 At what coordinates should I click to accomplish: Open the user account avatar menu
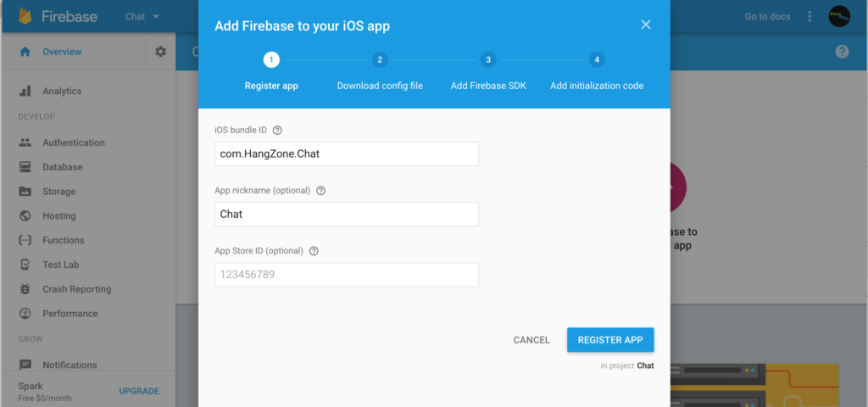[x=839, y=16]
